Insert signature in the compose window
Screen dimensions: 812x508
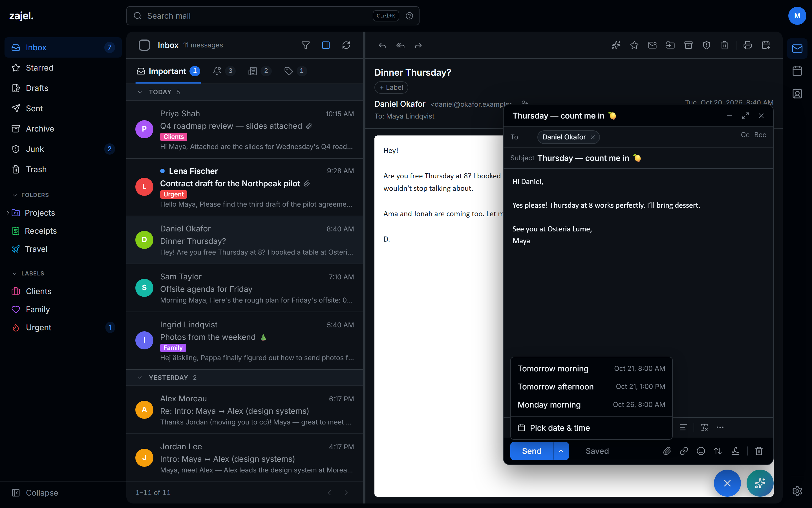735,451
